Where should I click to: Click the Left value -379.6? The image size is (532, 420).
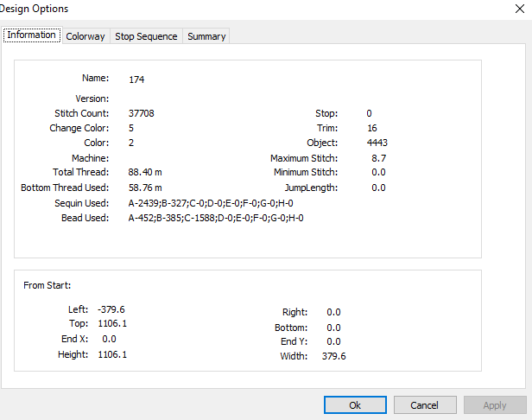[x=111, y=309]
